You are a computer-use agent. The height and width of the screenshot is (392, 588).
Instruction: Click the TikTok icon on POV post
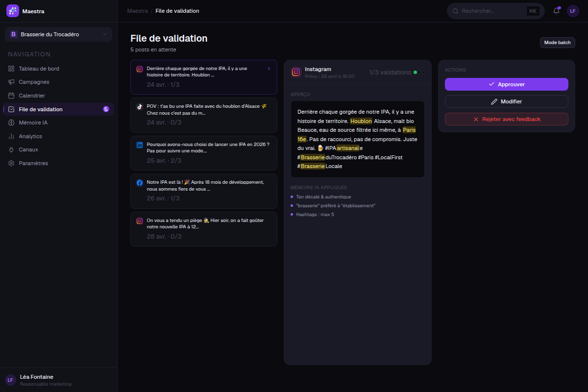[x=140, y=106]
